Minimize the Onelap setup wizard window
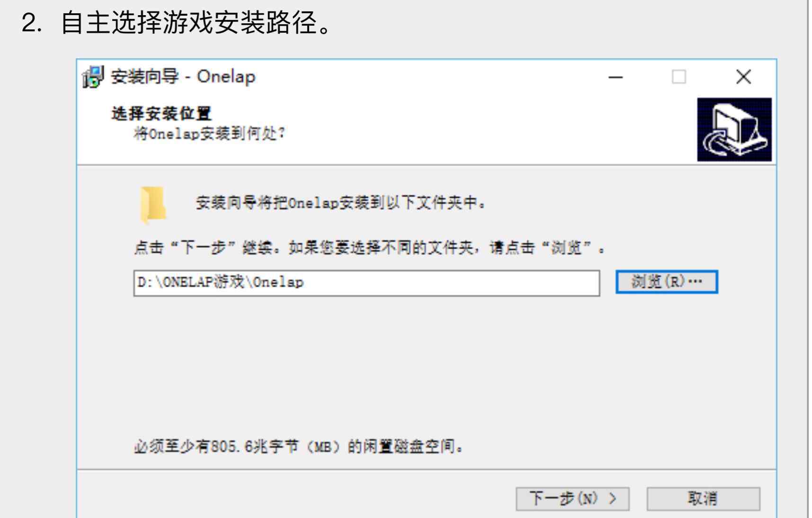The height and width of the screenshot is (518, 812). coord(615,77)
